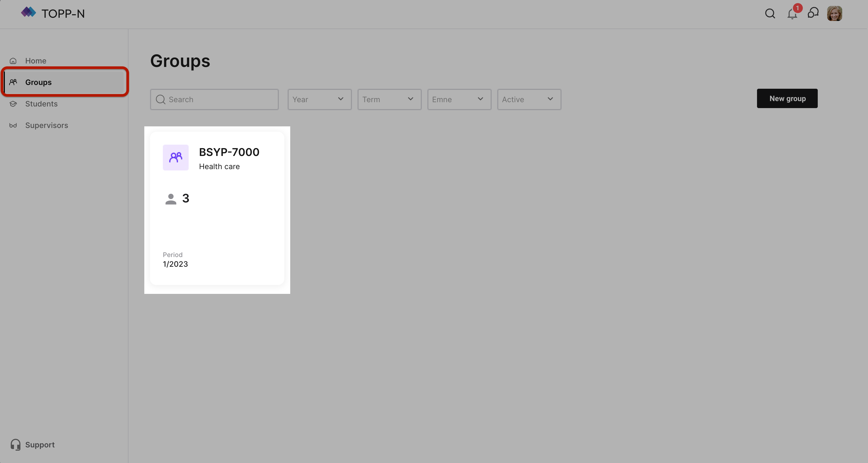Open notifications bell icon

tap(792, 14)
